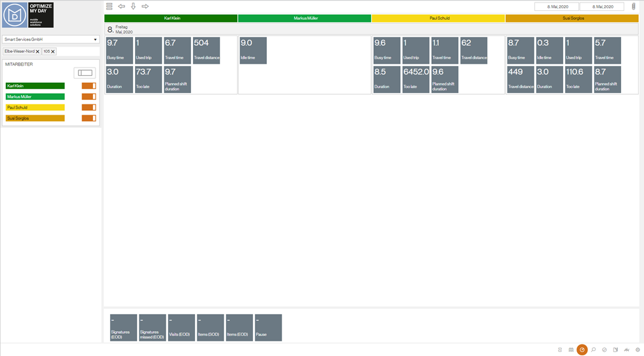The image size is (644, 356).
Task: Toggle Susi Sorglos employee switch
Action: click(89, 118)
